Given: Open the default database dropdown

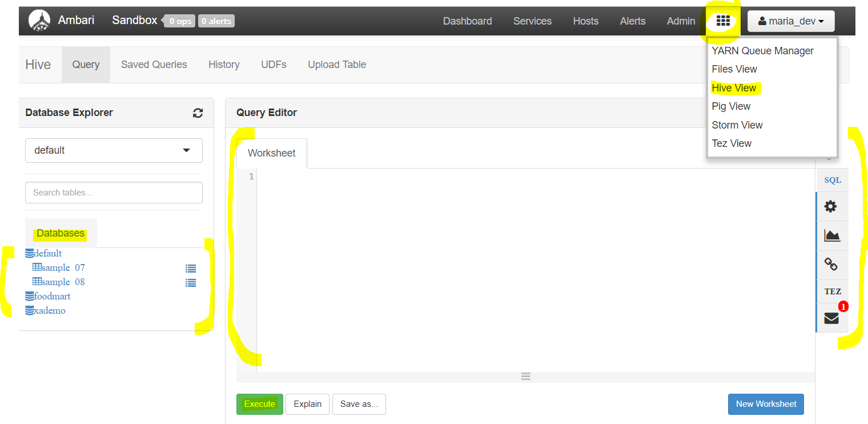Looking at the screenshot, I should 114,150.
